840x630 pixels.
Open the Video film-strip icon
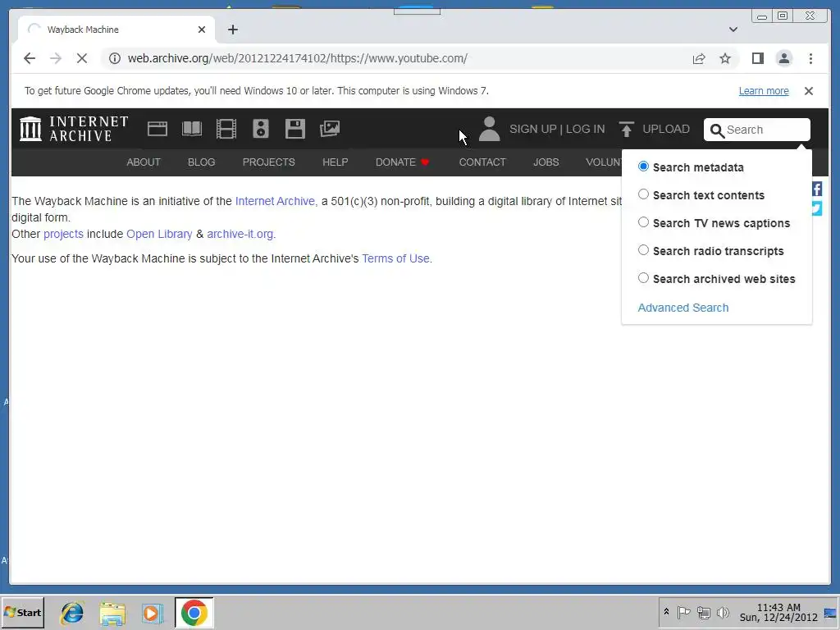[226, 129]
